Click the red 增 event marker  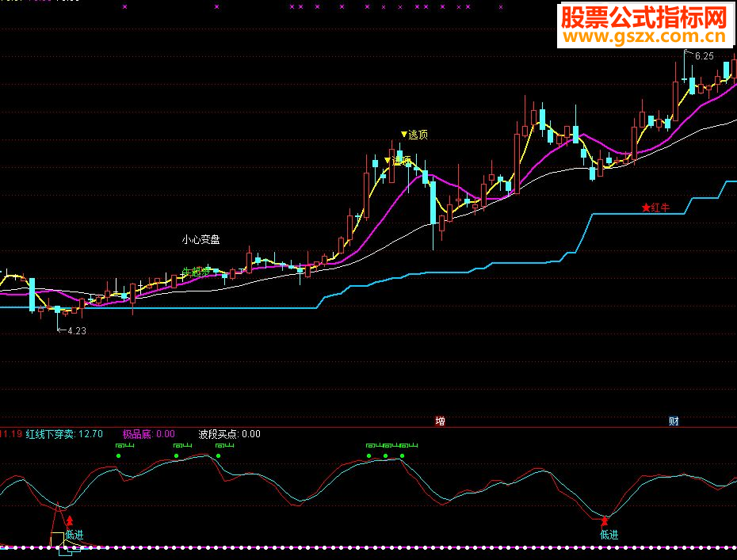440,421
